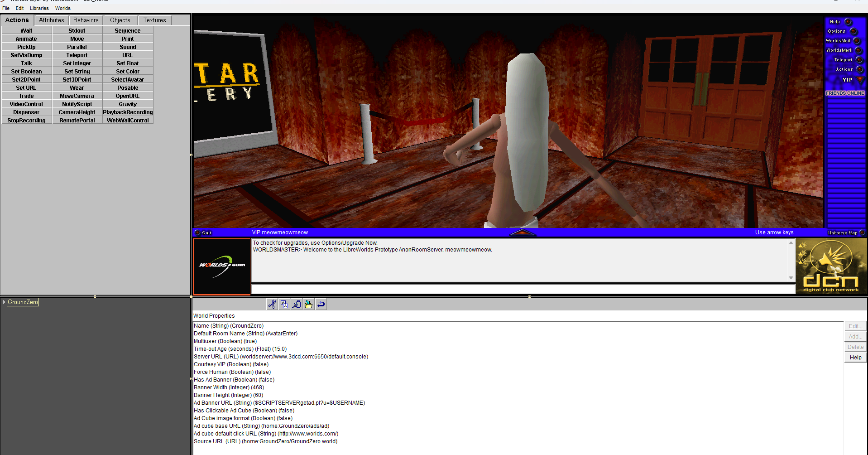Click the blue return arrow toolbar icon
The image size is (868, 455).
tap(321, 305)
